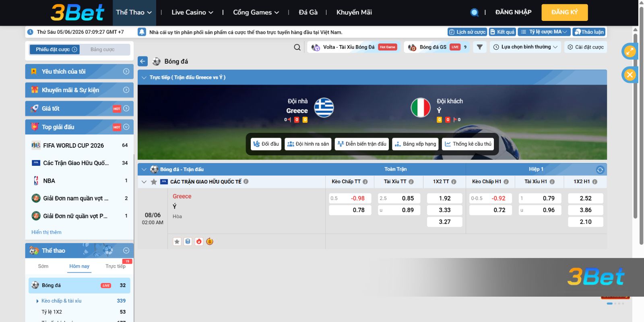The height and width of the screenshot is (322, 644).
Task: Open Thống kê cầu thủ player statistics
Action: 468,144
